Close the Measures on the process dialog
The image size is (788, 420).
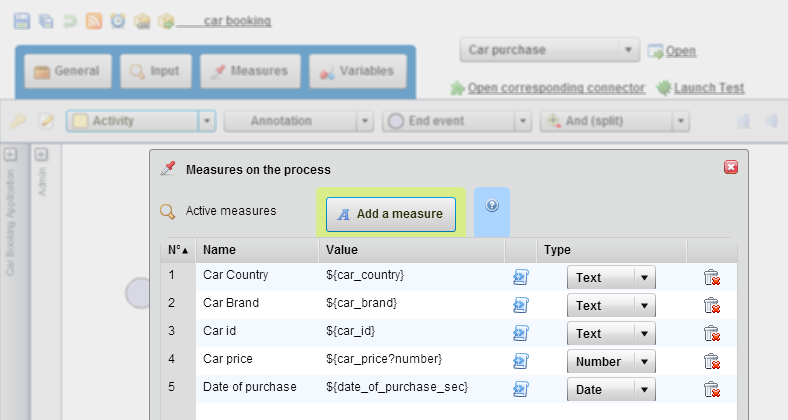pyautogui.click(x=730, y=168)
